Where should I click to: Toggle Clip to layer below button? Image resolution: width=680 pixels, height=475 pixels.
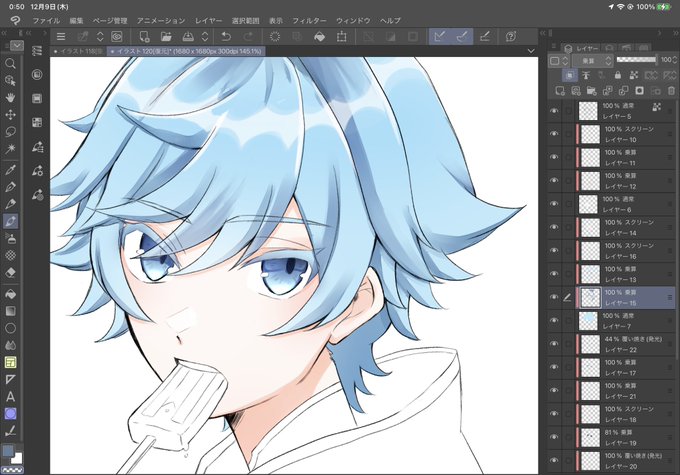pos(570,75)
